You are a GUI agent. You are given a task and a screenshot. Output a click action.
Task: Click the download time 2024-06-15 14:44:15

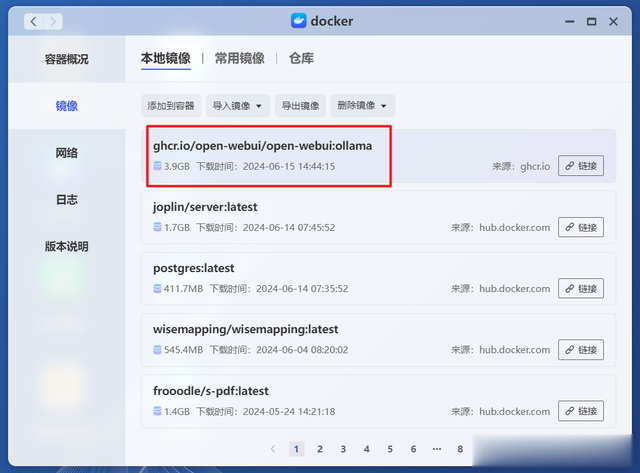click(289, 167)
